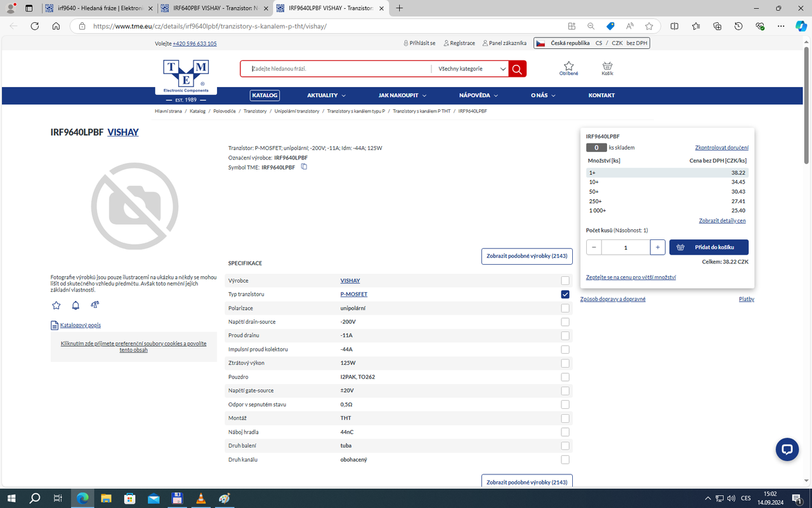Open Zobrazit detaily cen link

tap(723, 221)
